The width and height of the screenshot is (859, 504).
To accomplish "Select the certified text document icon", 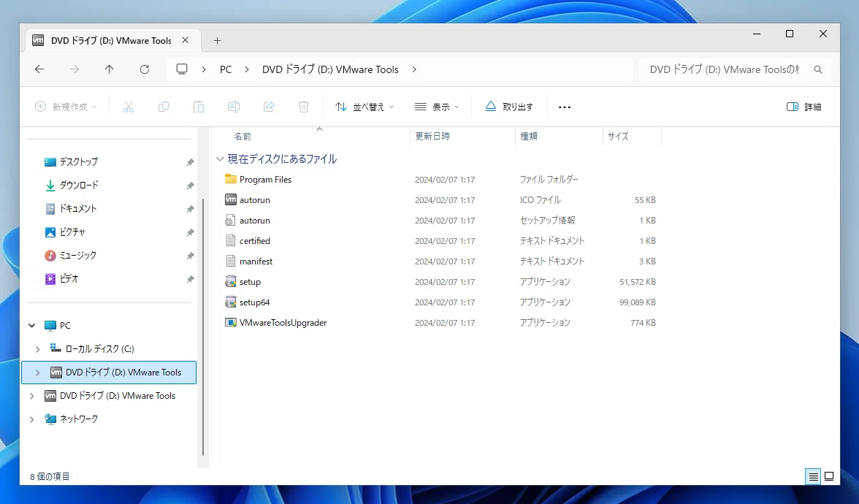I will coord(231,241).
